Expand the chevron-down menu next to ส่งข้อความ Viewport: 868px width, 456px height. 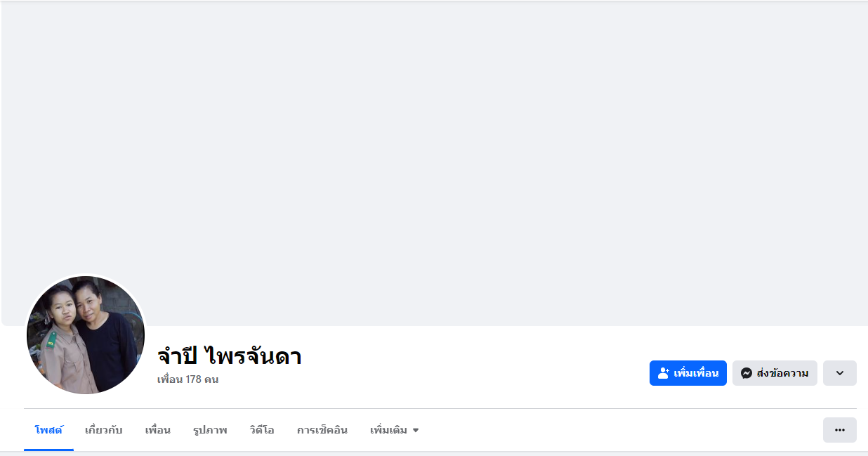(839, 373)
